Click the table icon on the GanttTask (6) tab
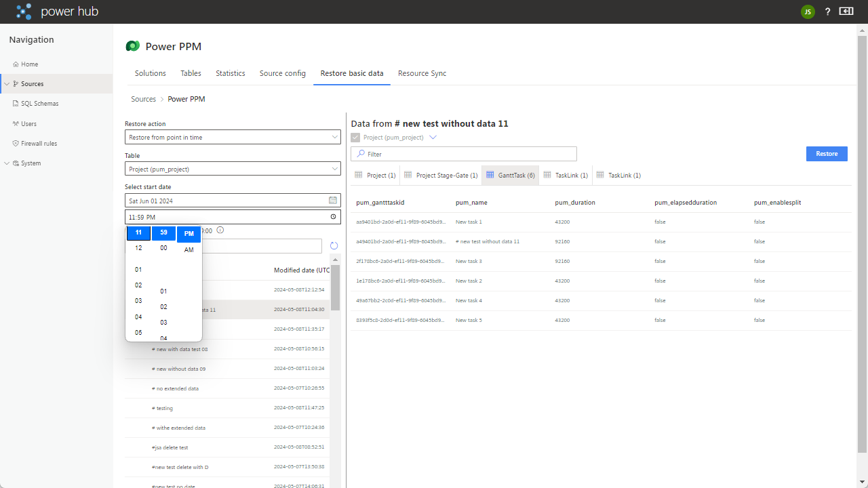Screen dimensions: 868x488 click(490, 175)
